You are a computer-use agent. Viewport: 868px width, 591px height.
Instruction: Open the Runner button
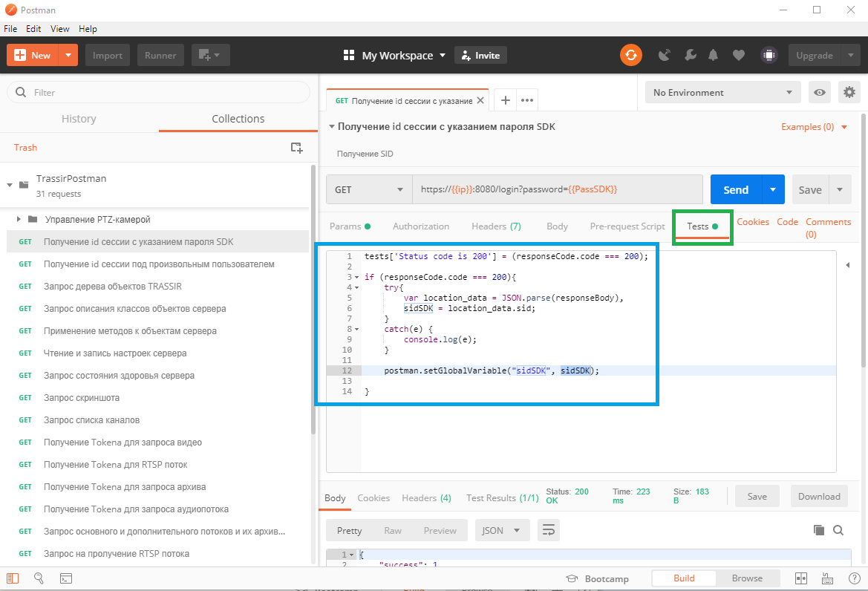[160, 56]
